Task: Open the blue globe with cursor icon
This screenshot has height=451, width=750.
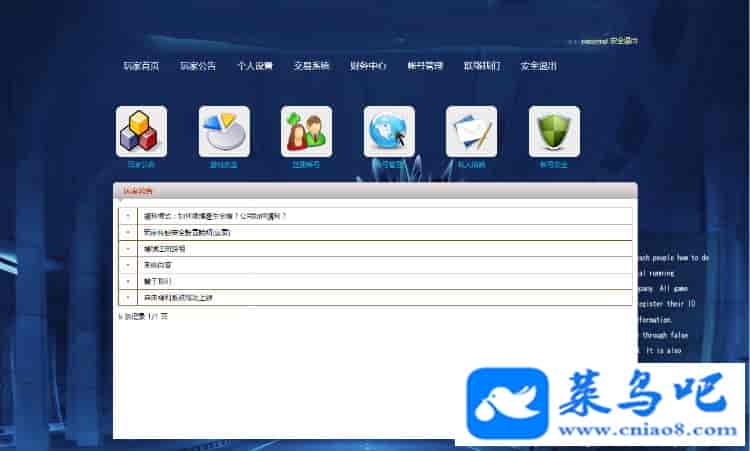Action: 389,132
